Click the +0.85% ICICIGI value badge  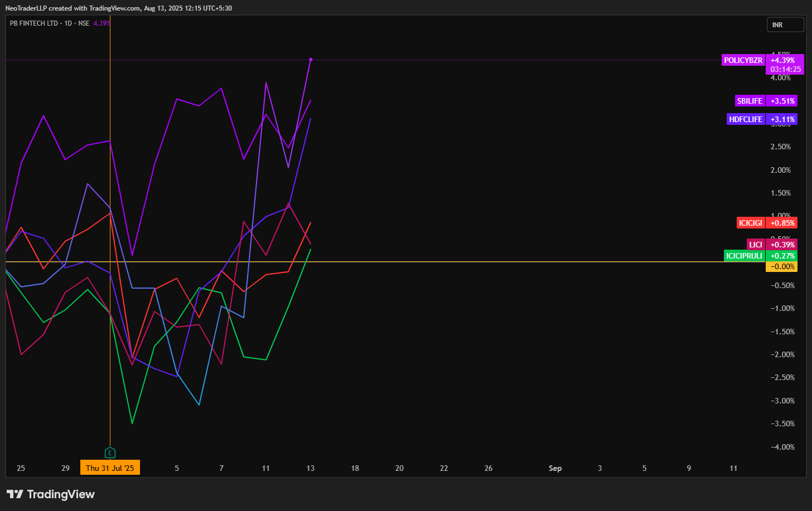782,223
